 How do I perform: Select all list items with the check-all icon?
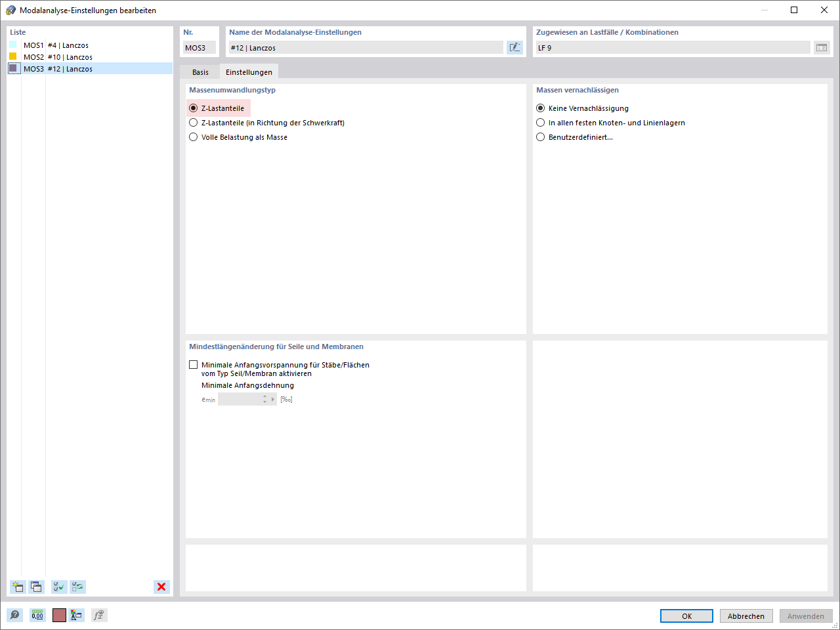[59, 587]
